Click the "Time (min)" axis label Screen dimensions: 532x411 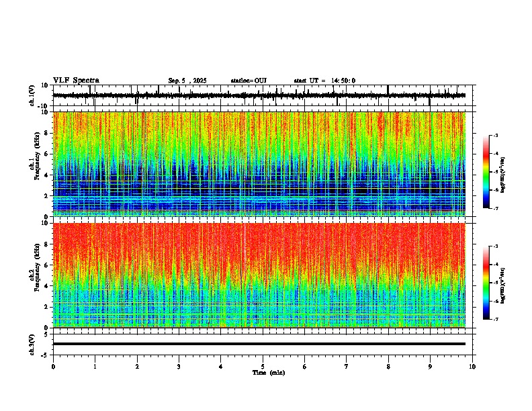tap(269, 373)
